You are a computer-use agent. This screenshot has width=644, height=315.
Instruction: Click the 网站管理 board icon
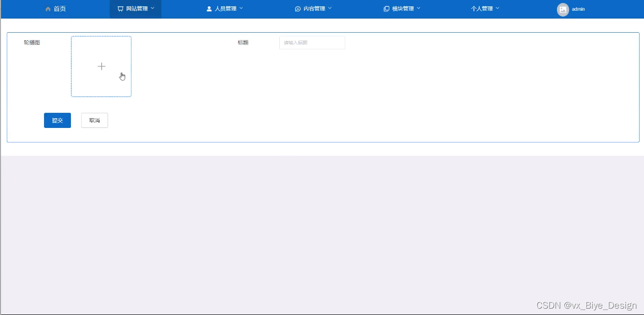[120, 9]
